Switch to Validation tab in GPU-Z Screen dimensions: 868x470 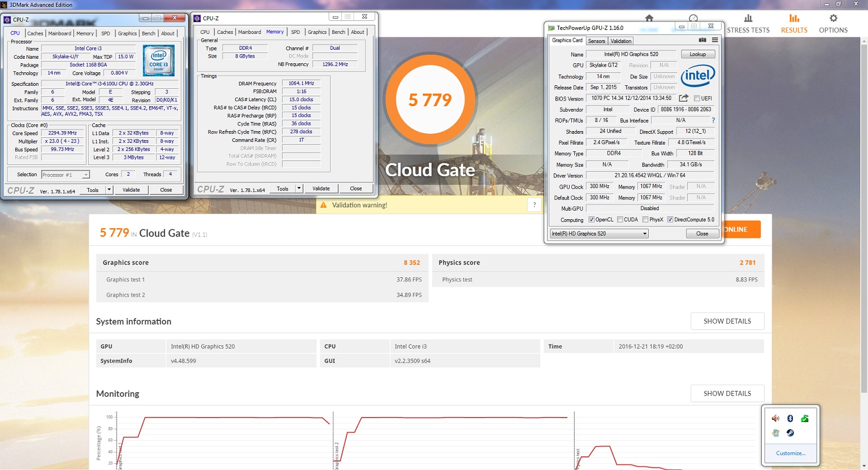[621, 41]
